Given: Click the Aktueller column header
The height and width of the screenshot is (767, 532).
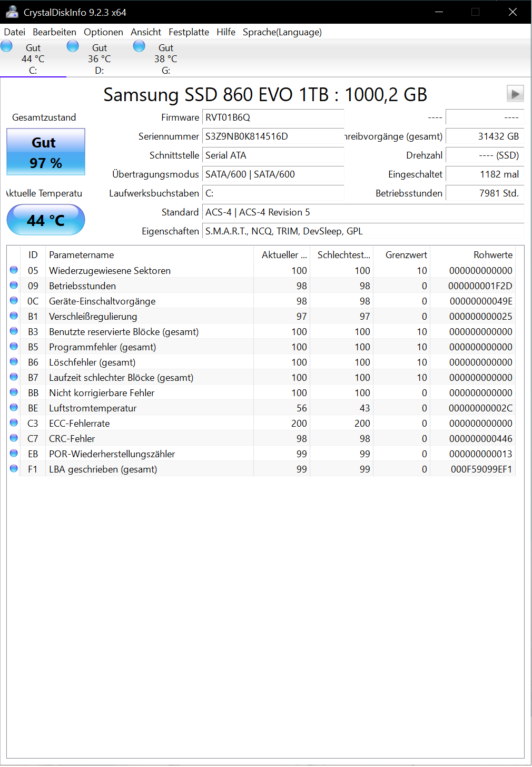Looking at the screenshot, I should tap(282, 254).
